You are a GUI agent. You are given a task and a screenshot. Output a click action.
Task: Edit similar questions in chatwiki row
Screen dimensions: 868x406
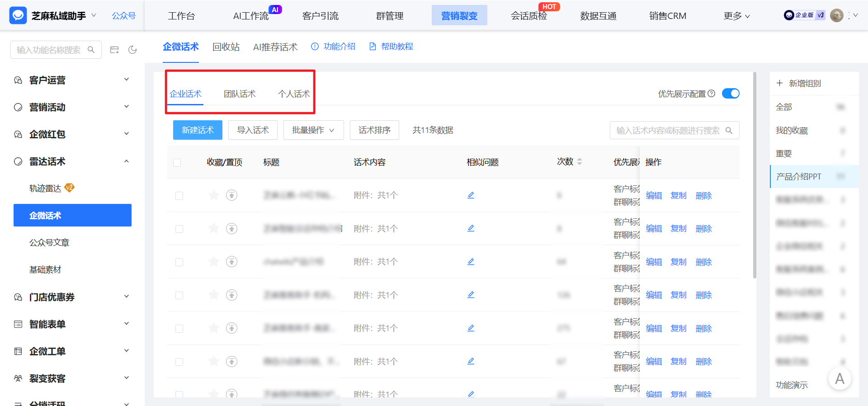[x=471, y=262]
